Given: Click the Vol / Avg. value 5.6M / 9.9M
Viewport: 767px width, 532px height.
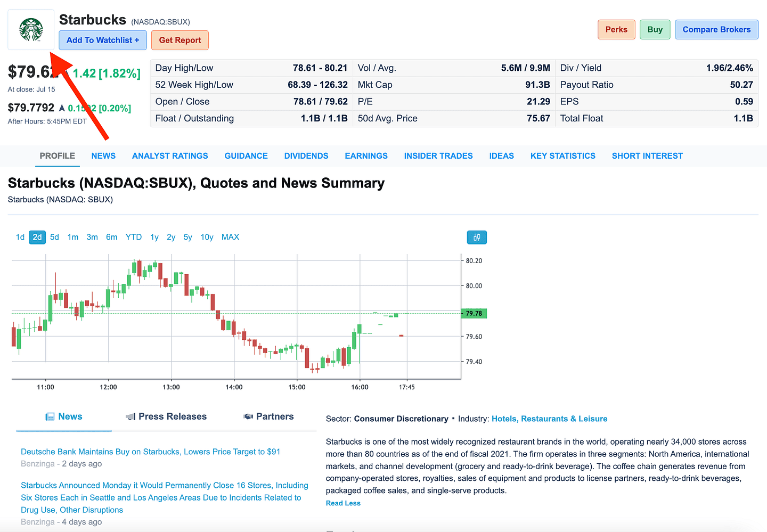Looking at the screenshot, I should tap(525, 68).
